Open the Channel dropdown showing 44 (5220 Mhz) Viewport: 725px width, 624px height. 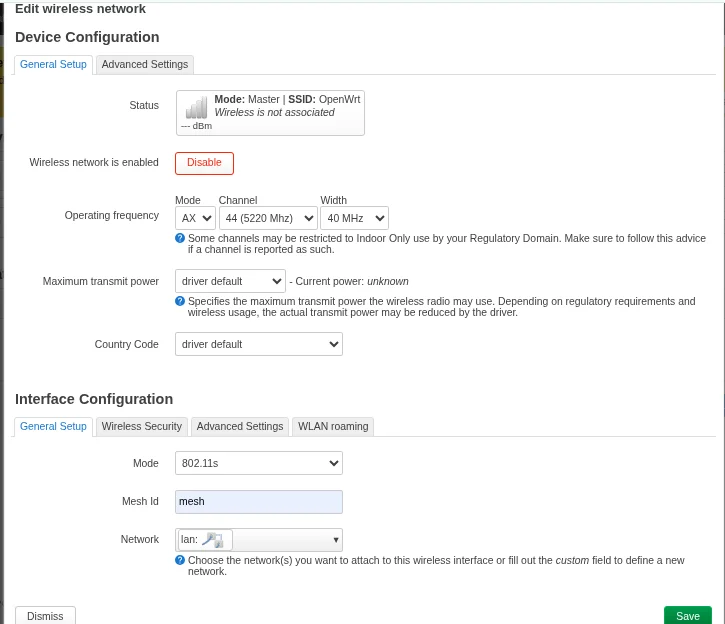tap(268, 218)
